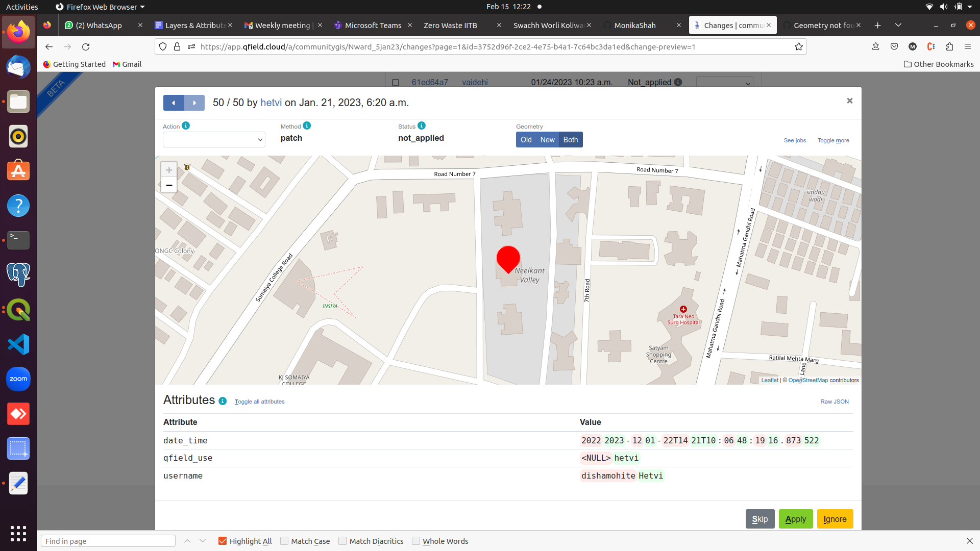Close the change preview dialog
The image size is (980, 551).
click(x=850, y=101)
